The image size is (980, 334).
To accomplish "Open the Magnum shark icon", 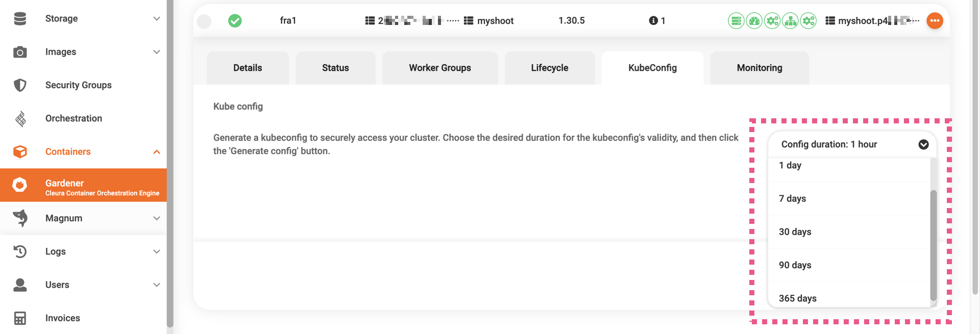I will coord(19,218).
